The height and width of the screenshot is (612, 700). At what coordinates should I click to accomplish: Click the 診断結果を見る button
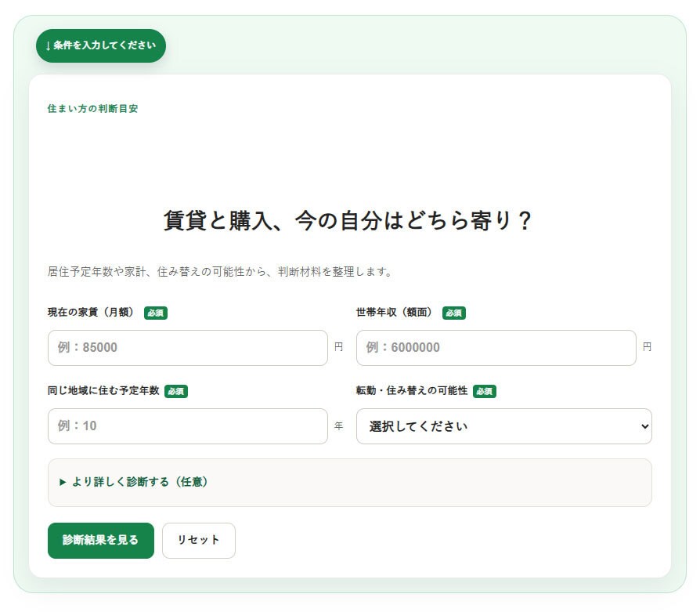(x=101, y=540)
